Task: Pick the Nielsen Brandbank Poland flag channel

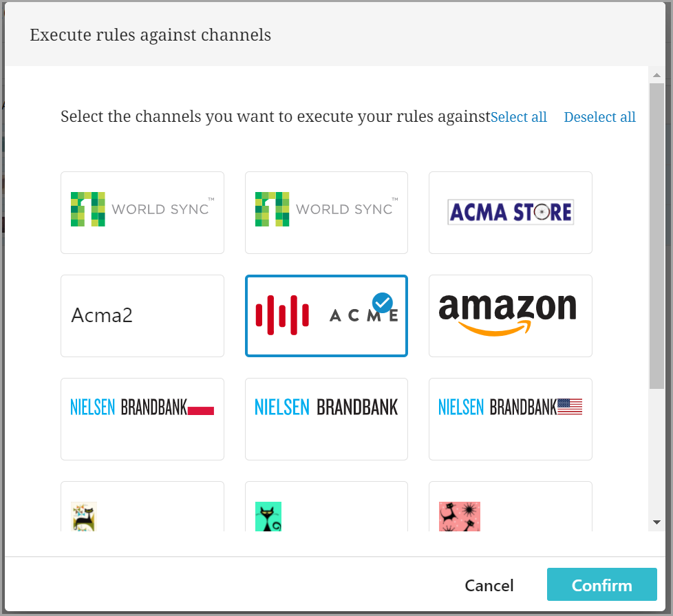Action: tap(142, 418)
